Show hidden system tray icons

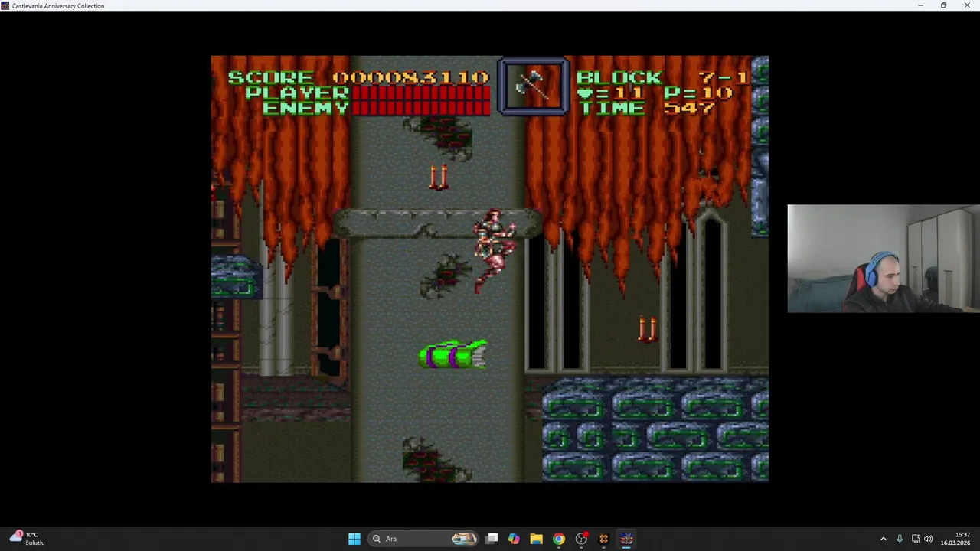pyautogui.click(x=883, y=539)
